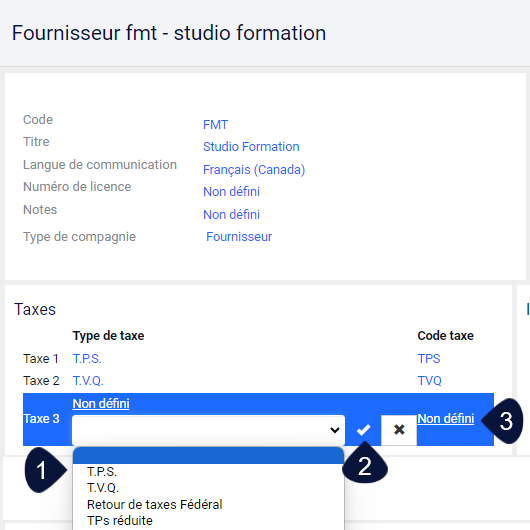This screenshot has width=530, height=530.
Task: Open the TVQ tax code of Taxe 2
Action: pyautogui.click(x=430, y=381)
